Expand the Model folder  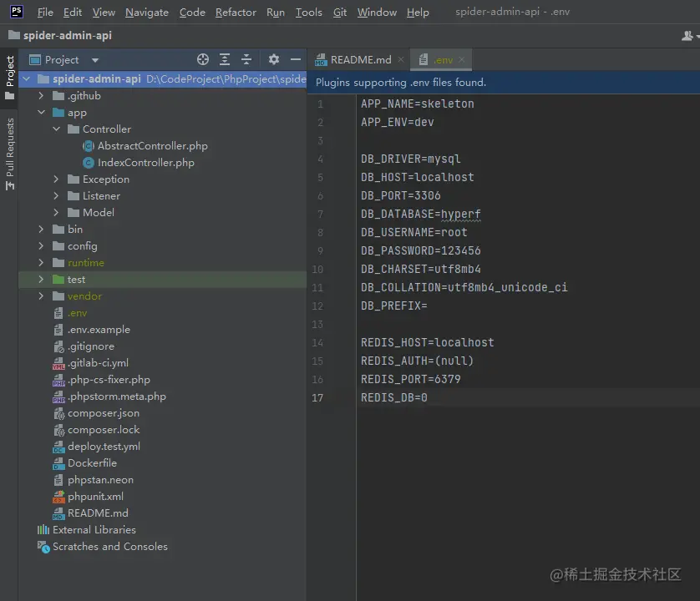coord(56,212)
